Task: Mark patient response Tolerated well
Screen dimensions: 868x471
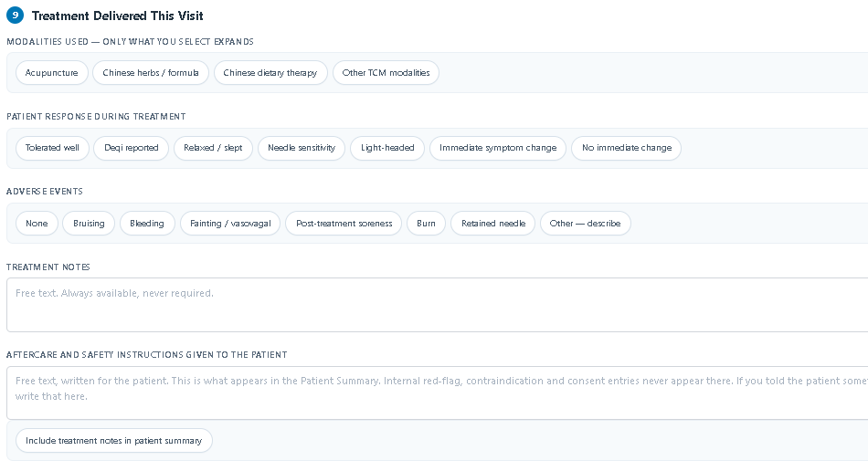Action: pos(52,148)
